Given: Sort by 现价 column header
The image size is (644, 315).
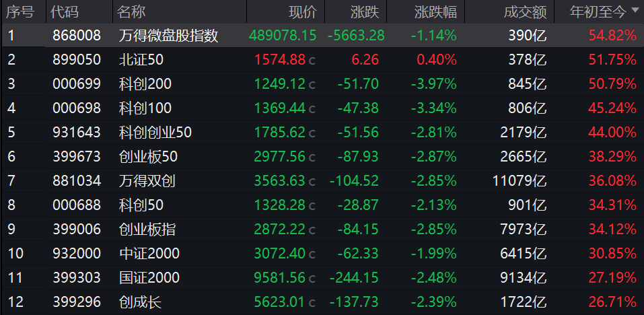Looking at the screenshot, I should click(x=303, y=12).
